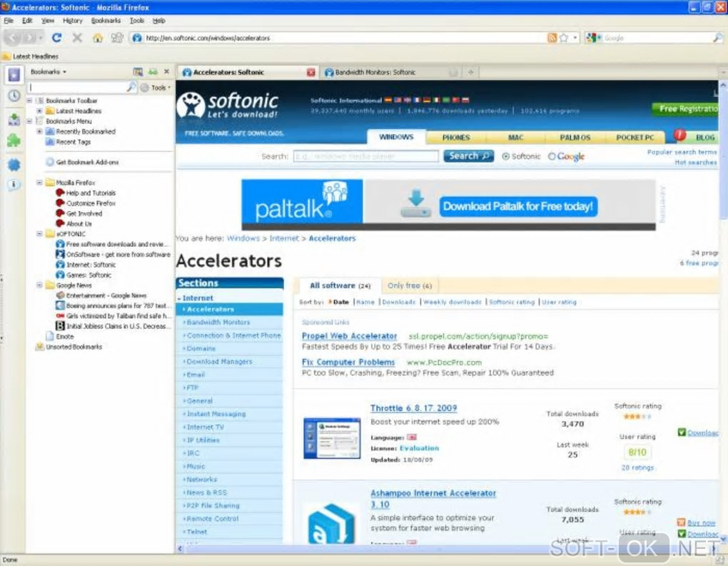Open the blue gear sidebar icon
Screen dimensions: 728x566
[14, 164]
